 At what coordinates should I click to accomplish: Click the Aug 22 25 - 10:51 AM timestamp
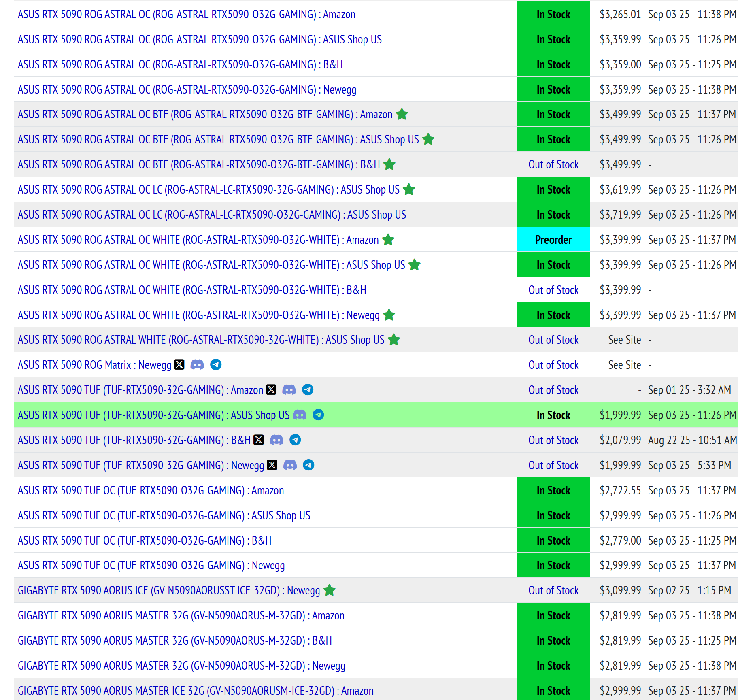(692, 440)
